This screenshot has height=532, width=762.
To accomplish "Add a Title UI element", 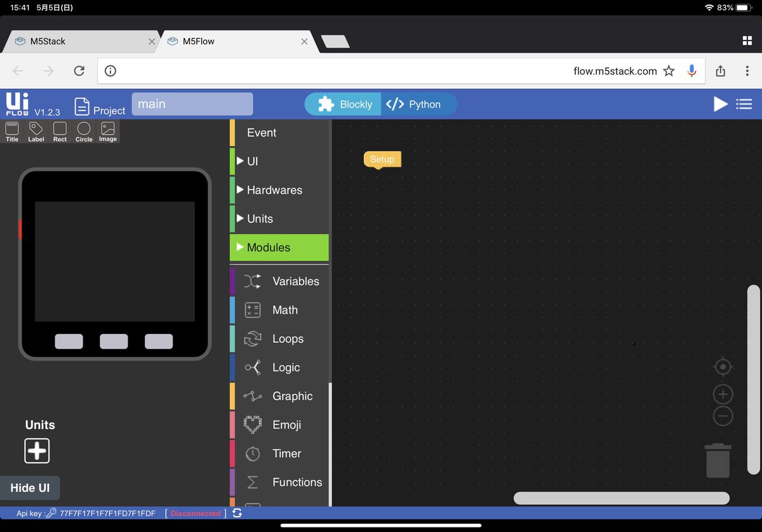I will point(12,131).
